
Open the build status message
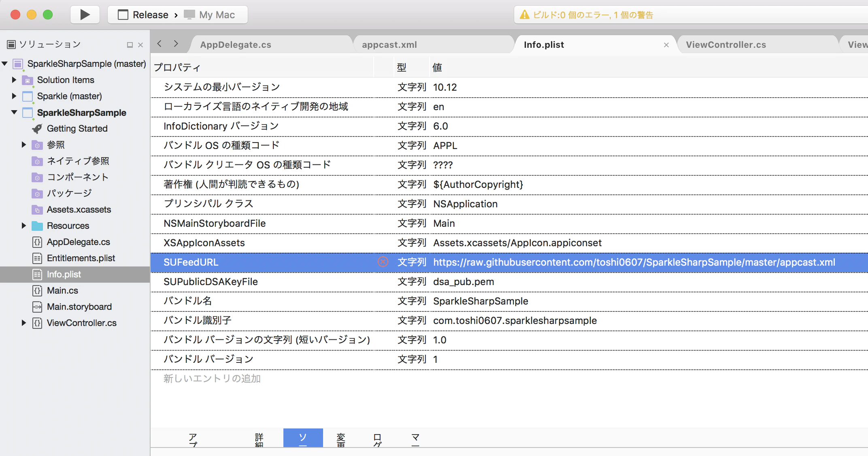click(x=593, y=15)
